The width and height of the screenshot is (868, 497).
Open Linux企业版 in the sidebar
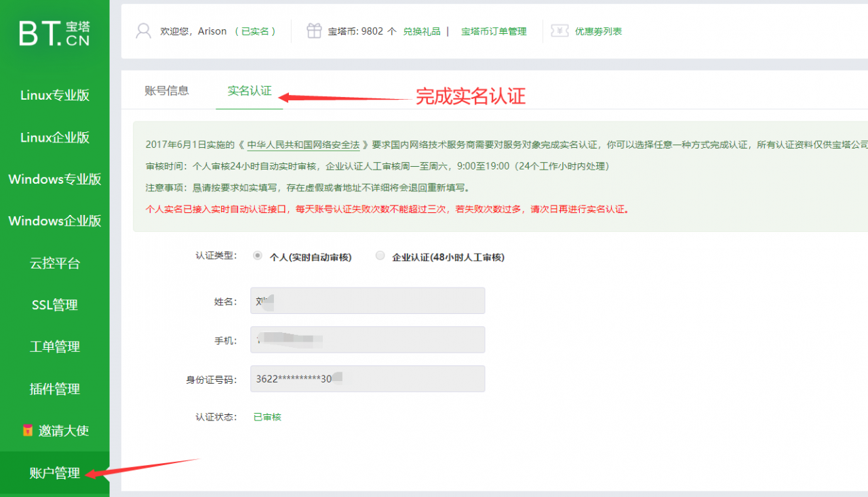click(x=55, y=137)
